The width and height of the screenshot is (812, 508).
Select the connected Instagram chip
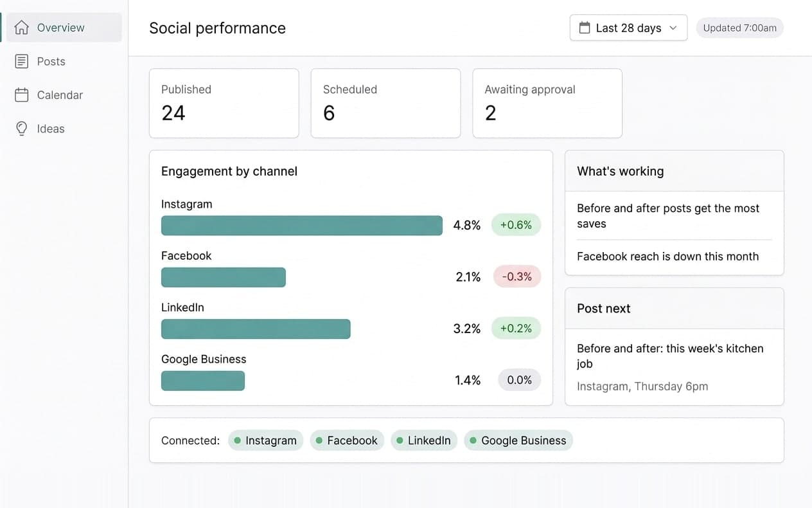[x=265, y=440]
